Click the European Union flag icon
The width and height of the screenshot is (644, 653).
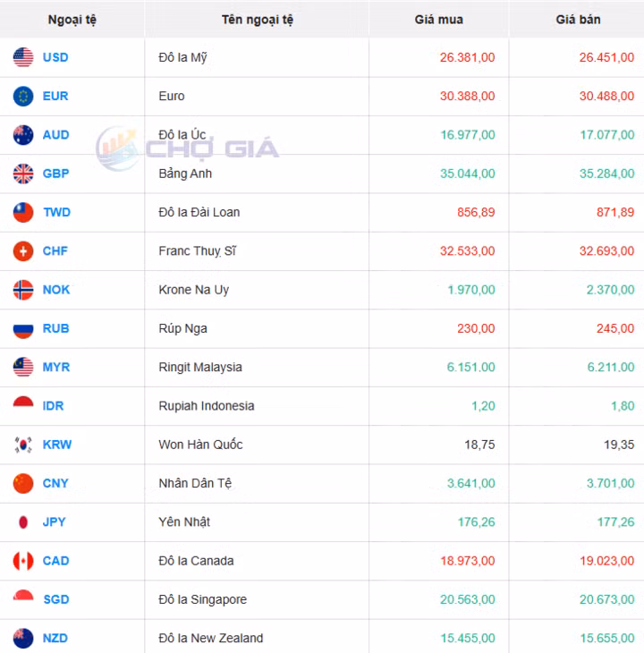(23, 96)
